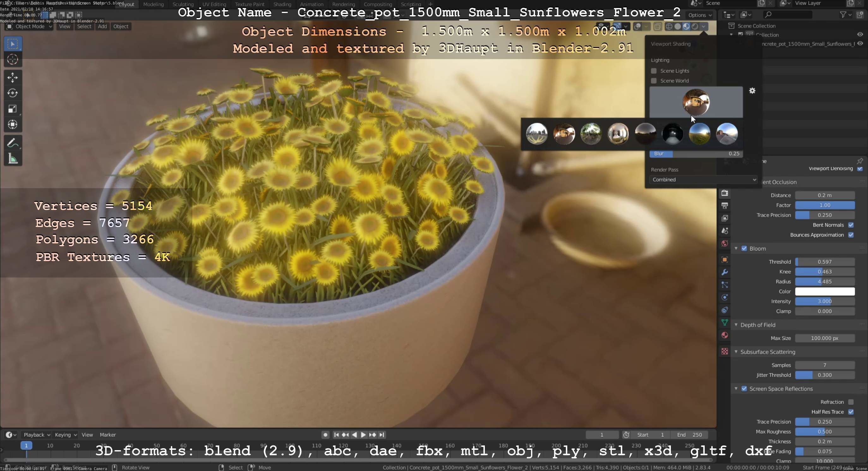Uncheck the Bent Normals option

click(x=851, y=225)
